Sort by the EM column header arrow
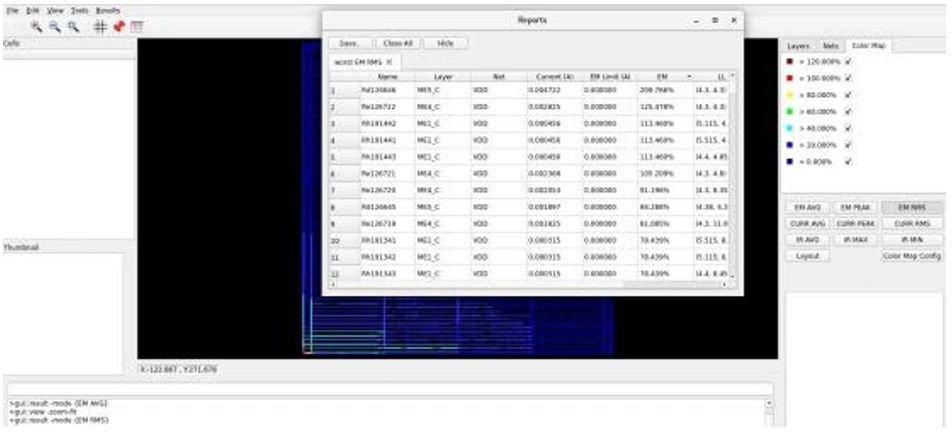 tap(688, 77)
